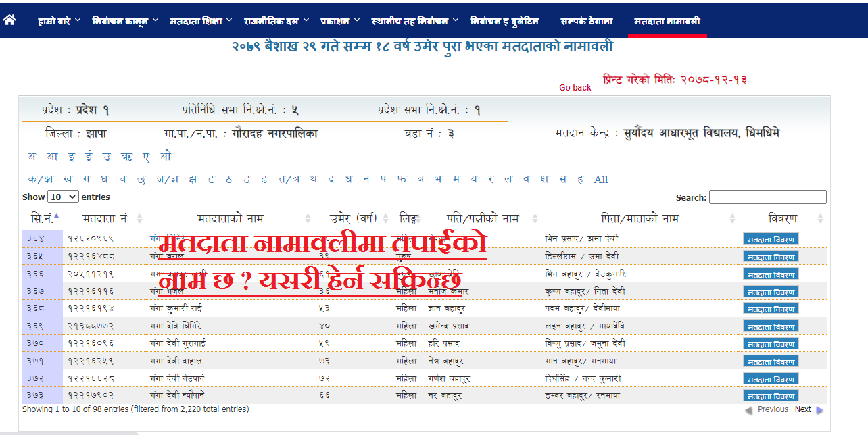Expand the हाम्रो बारे menu
This screenshot has width=868, height=435.
[x=59, y=21]
